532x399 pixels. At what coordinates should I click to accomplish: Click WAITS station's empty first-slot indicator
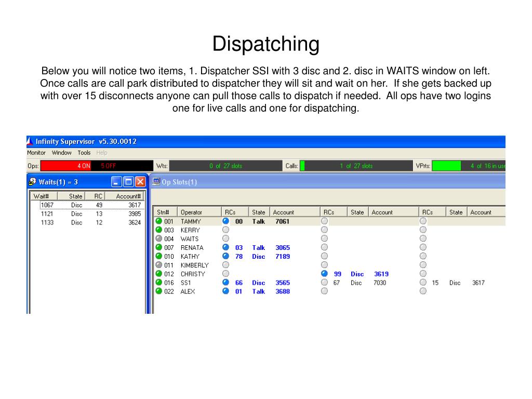pos(225,238)
